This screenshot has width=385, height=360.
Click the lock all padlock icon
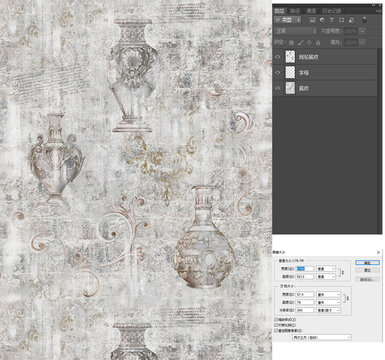(x=318, y=43)
